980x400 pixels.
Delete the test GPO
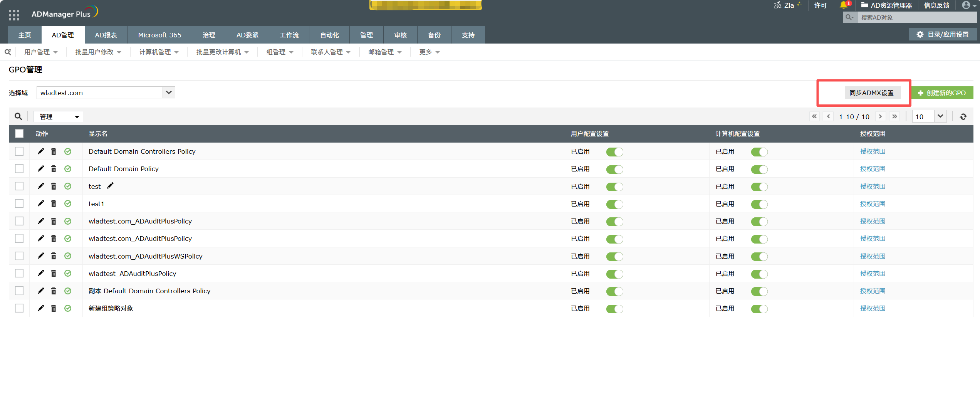click(x=54, y=187)
